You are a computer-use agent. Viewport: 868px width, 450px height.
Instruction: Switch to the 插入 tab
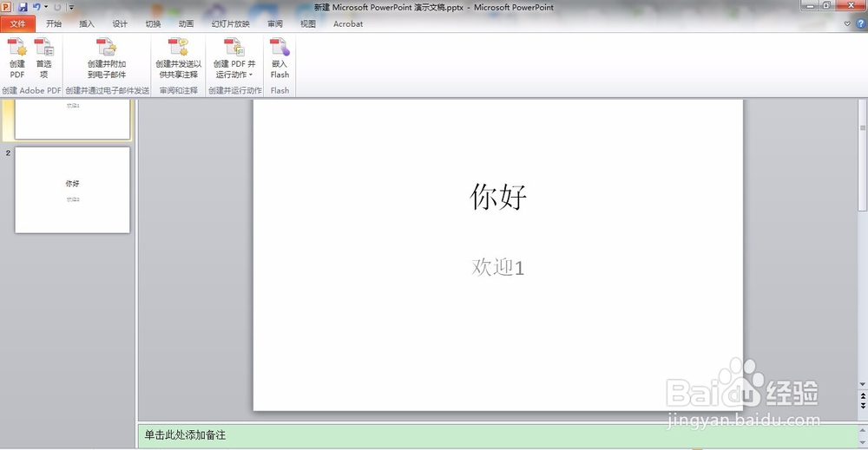pos(87,23)
